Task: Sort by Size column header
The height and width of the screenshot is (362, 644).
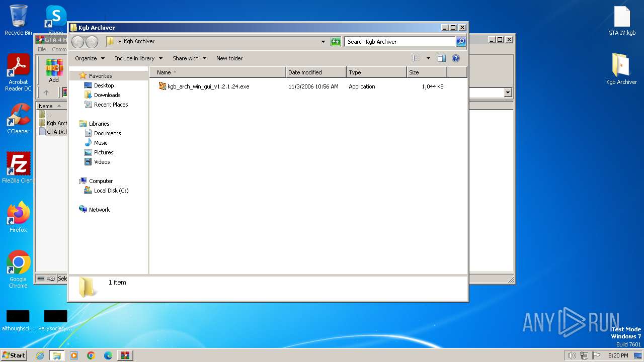Action: (x=427, y=72)
